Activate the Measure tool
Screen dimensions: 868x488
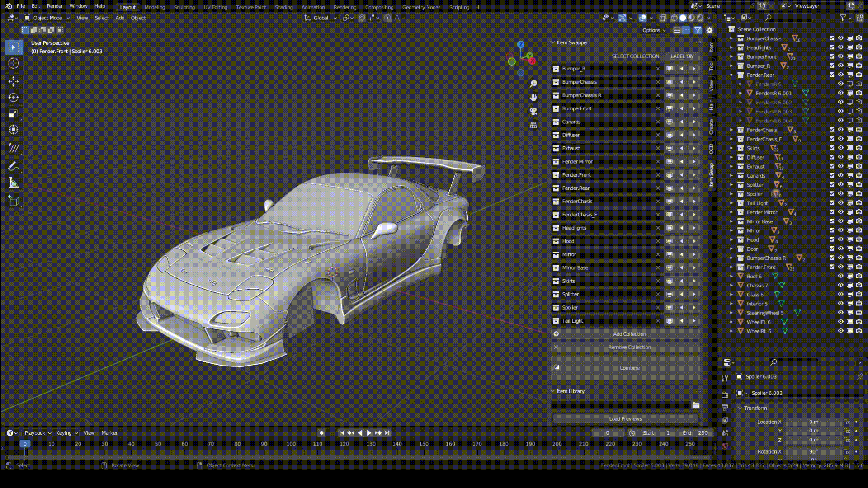coord(14,183)
